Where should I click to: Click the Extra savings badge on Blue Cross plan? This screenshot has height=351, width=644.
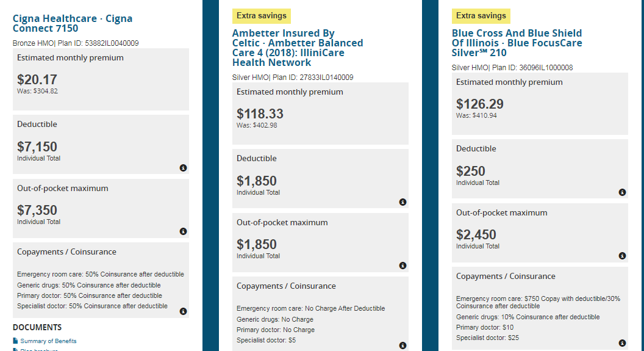[481, 16]
